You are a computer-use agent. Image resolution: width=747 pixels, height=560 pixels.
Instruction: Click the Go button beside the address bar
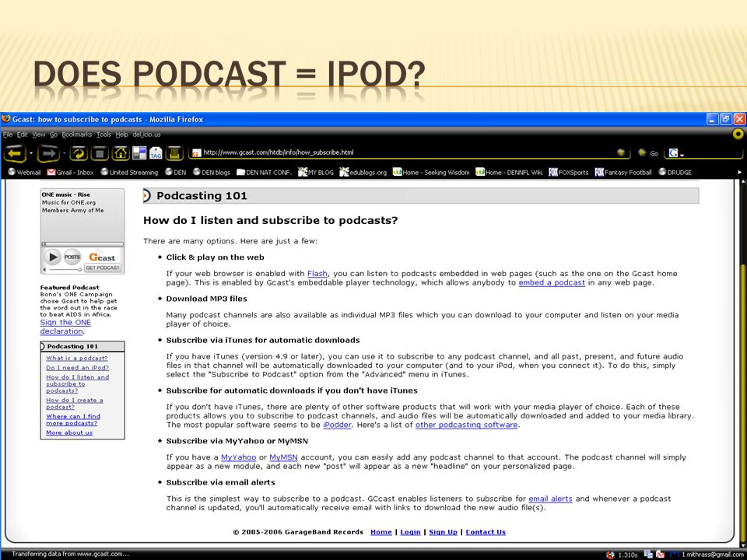(x=648, y=153)
